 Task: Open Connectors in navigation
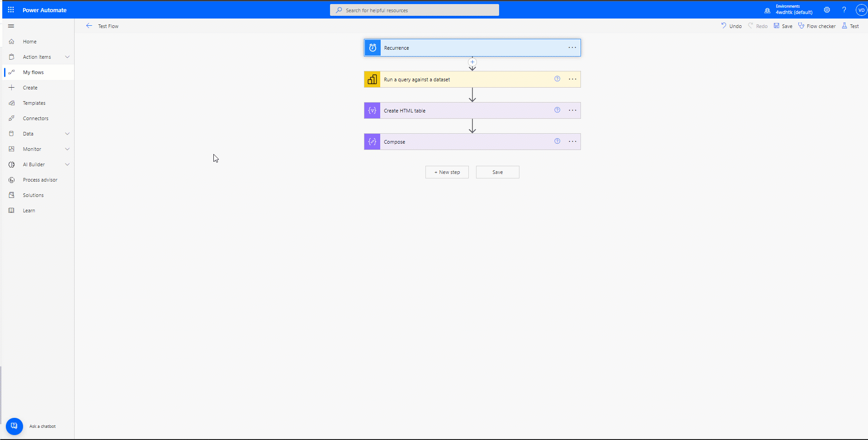coord(36,118)
